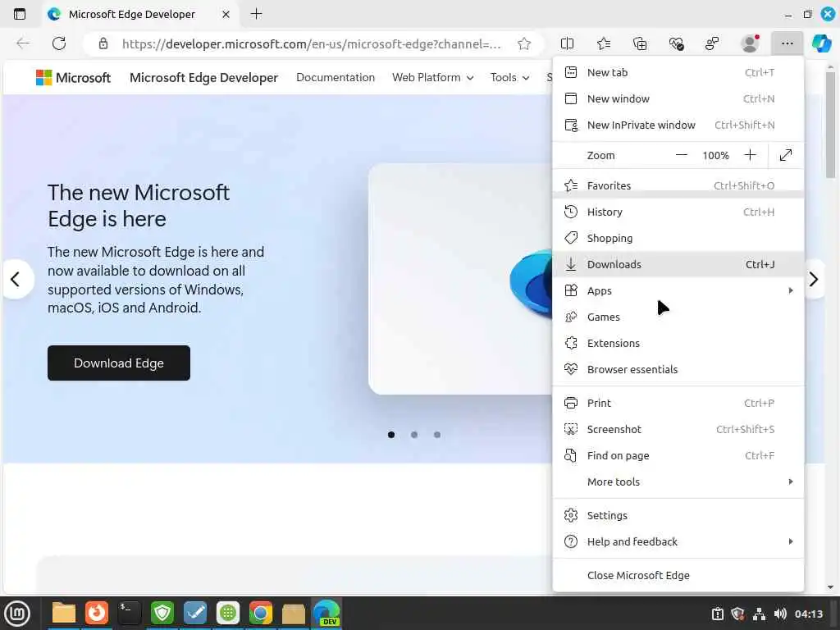840x630 pixels.
Task: Click the new tab plus button
Action: [256, 14]
